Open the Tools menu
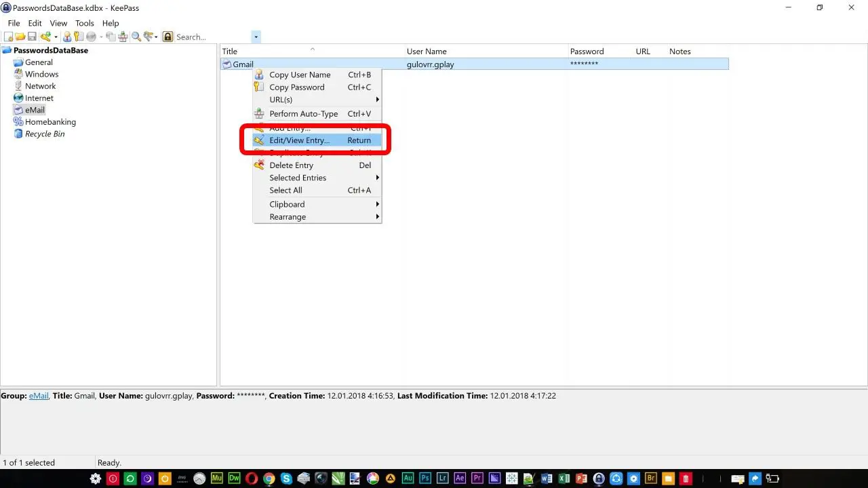The width and height of the screenshot is (868, 488). click(85, 23)
